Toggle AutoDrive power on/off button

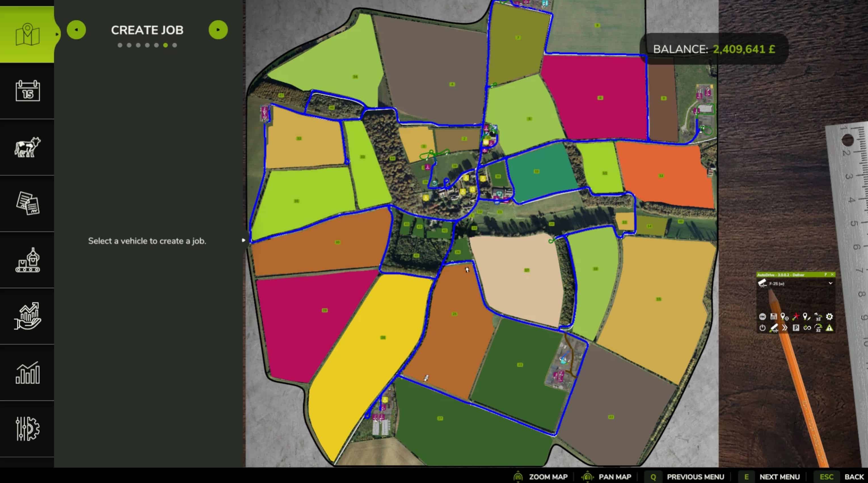[x=762, y=328]
